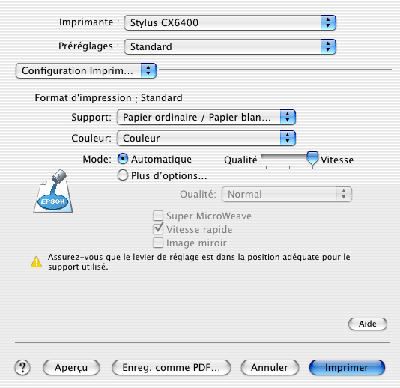Click the Préréglages popup blue arrows
The height and width of the screenshot is (388, 400).
[x=328, y=47]
